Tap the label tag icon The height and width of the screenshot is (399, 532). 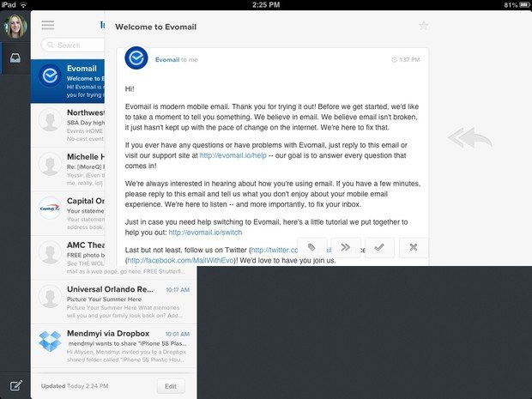tap(311, 247)
